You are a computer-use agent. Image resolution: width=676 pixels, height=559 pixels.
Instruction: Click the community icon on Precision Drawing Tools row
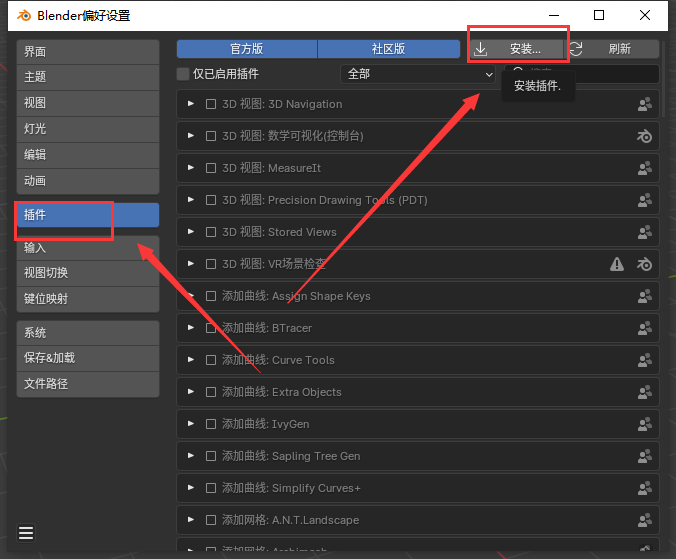[645, 200]
